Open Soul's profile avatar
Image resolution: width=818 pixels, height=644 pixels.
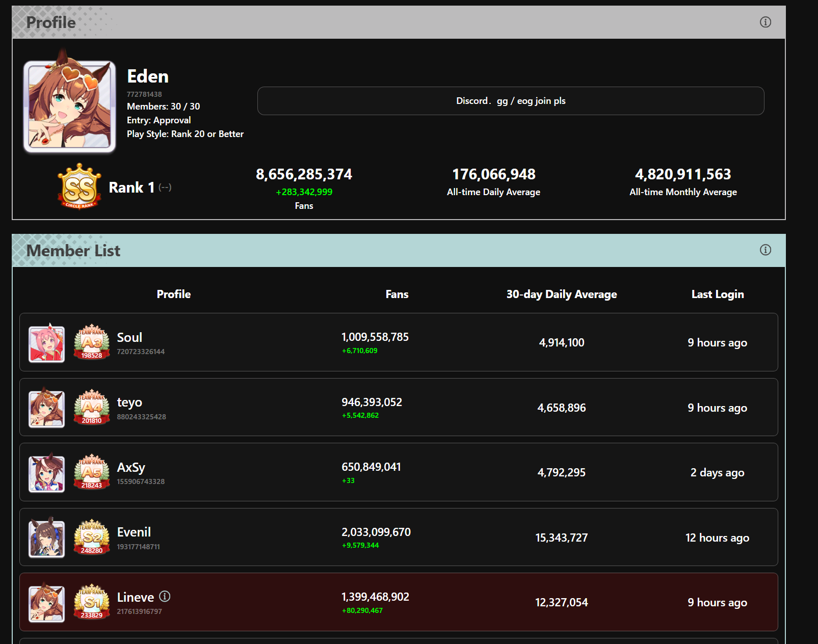coord(46,344)
